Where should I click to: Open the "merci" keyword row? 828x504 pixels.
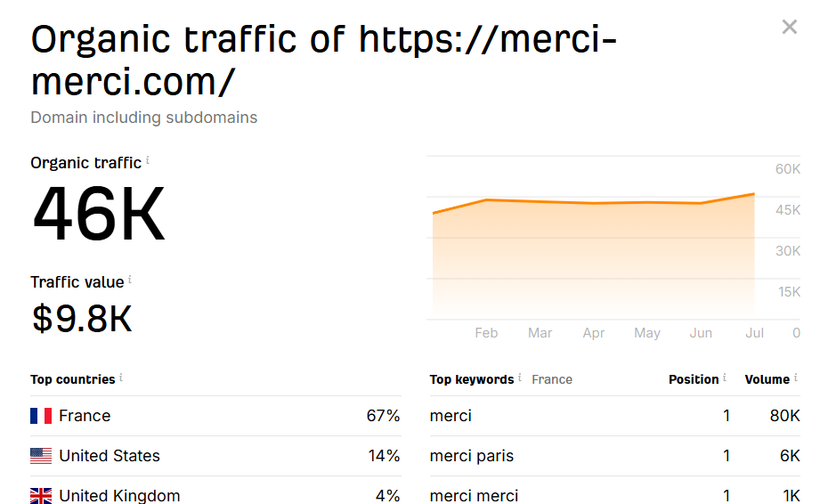(451, 416)
